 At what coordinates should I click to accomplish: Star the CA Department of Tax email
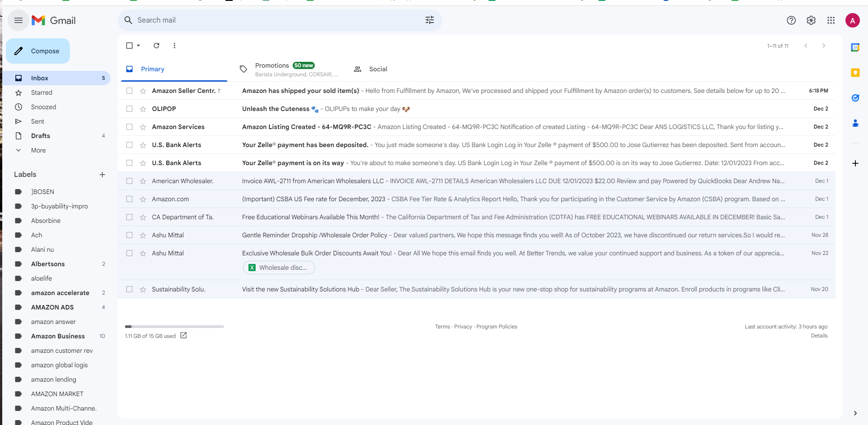pos(143,217)
